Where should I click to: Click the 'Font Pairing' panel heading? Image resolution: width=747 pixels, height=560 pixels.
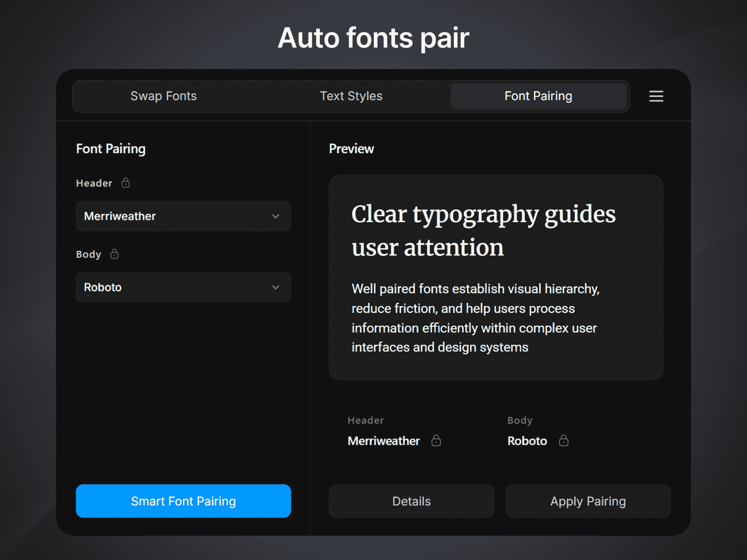tap(111, 149)
